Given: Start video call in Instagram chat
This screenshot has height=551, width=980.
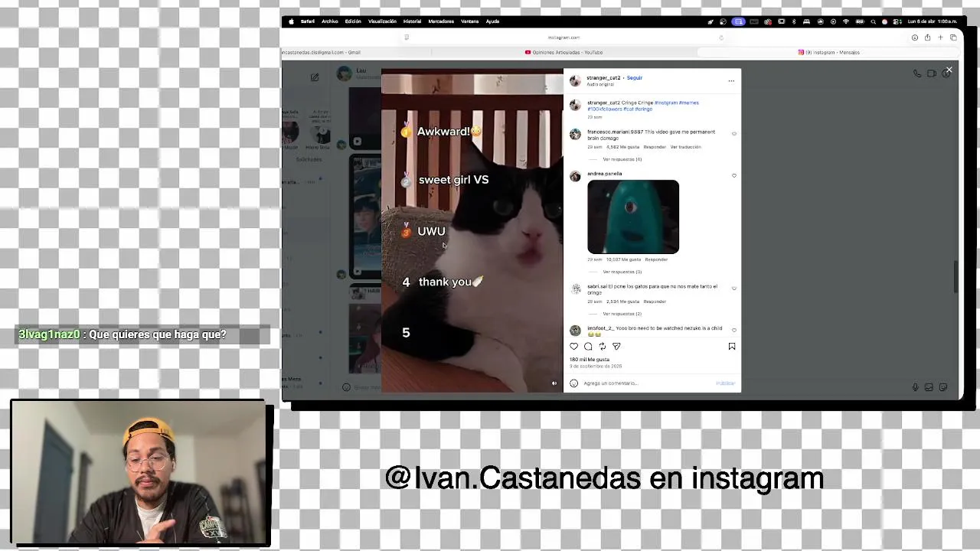Looking at the screenshot, I should 932,73.
